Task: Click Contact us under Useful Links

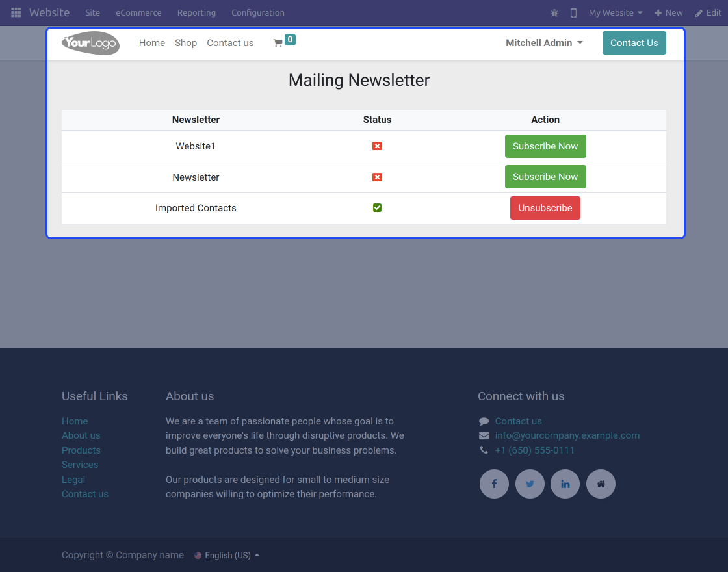Action: point(85,494)
